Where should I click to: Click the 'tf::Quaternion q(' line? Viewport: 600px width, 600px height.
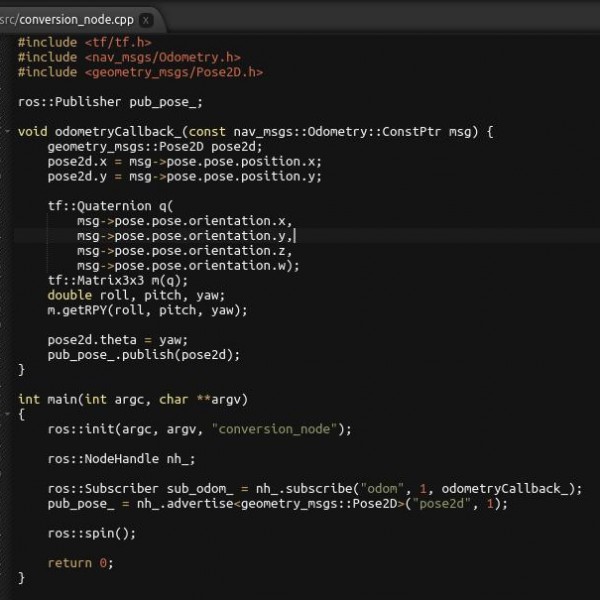coord(110,206)
